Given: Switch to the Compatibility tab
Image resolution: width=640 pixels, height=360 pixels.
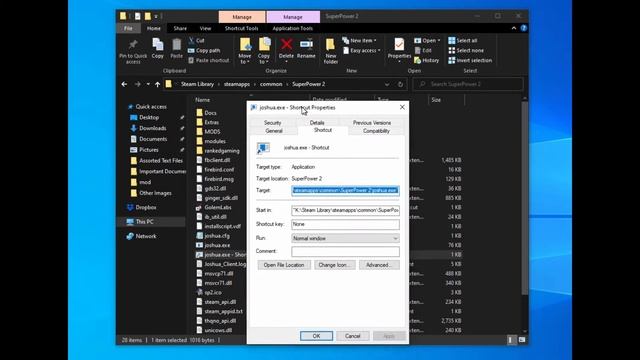Looking at the screenshot, I should tap(376, 131).
